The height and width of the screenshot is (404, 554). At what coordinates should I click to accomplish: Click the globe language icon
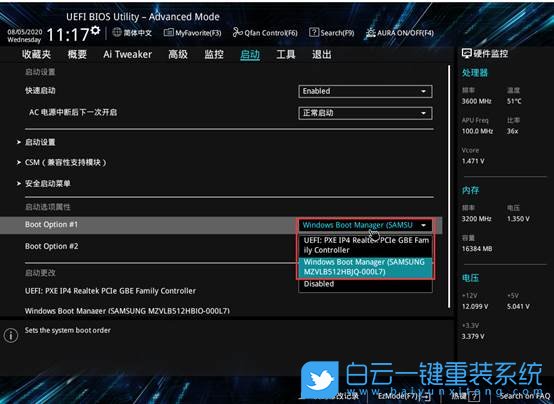pyautogui.click(x=117, y=33)
